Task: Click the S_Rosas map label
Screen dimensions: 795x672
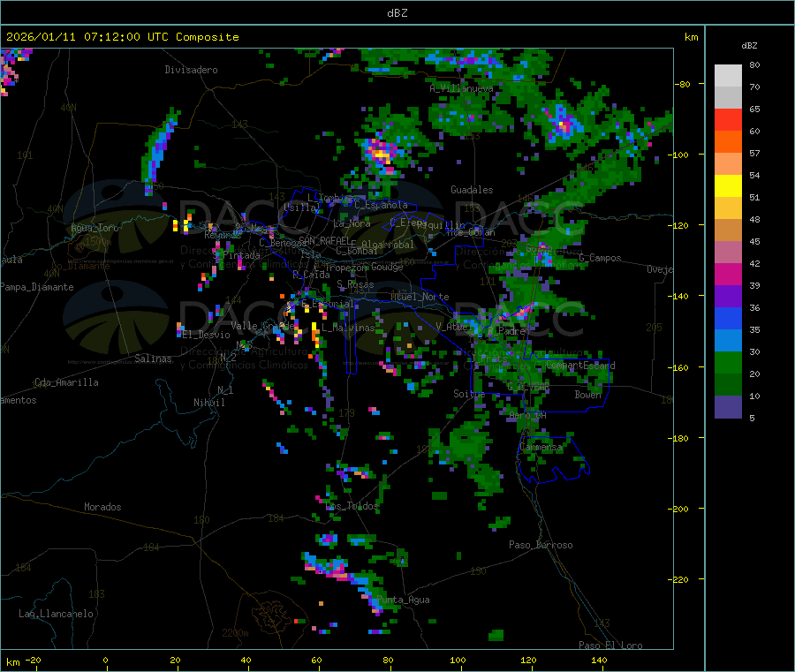Action: point(355,285)
